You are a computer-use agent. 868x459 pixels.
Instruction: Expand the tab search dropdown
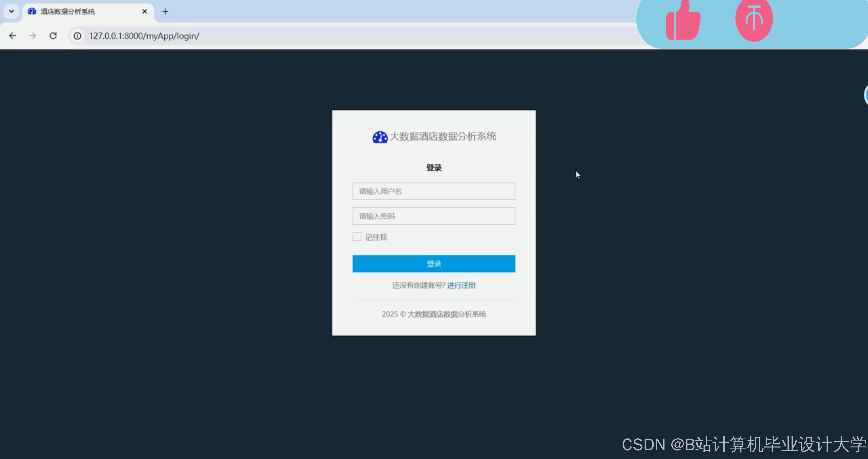[x=11, y=11]
